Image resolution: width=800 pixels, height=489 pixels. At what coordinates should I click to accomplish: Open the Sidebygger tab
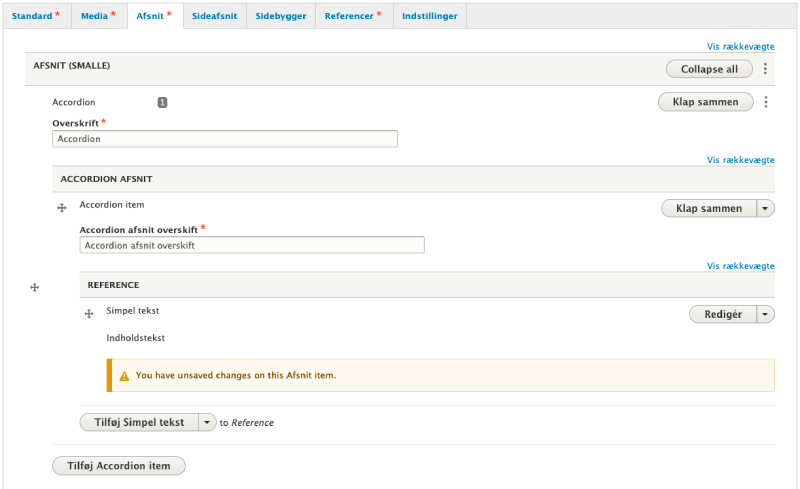click(281, 16)
